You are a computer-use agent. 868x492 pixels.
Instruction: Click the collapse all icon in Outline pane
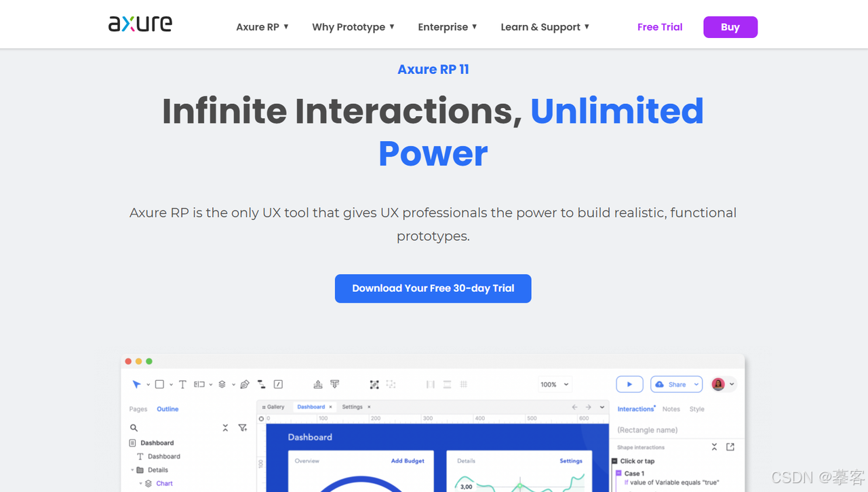[225, 428]
